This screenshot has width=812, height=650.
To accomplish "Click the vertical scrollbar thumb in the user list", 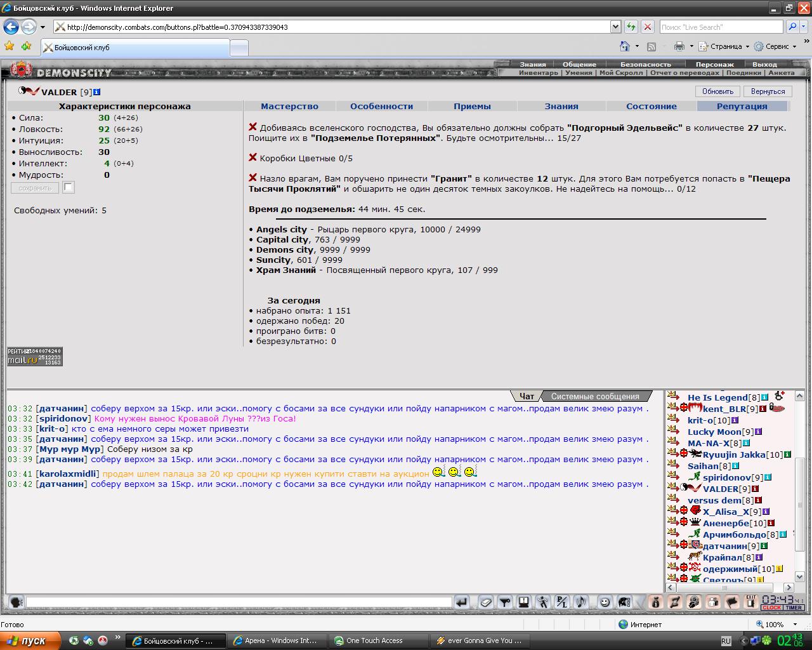I will tap(801, 505).
